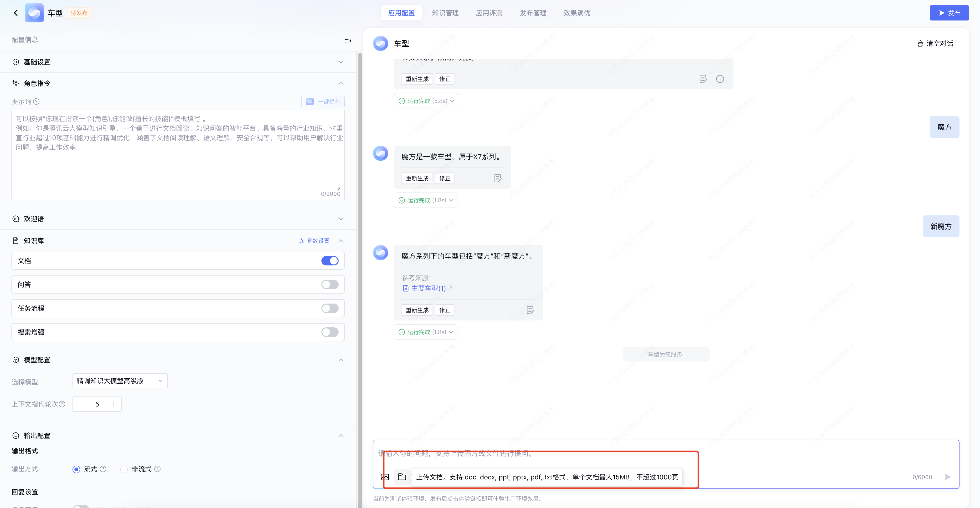Click info icon in first reply
Viewport: 980px width, 508px height.
click(720, 79)
